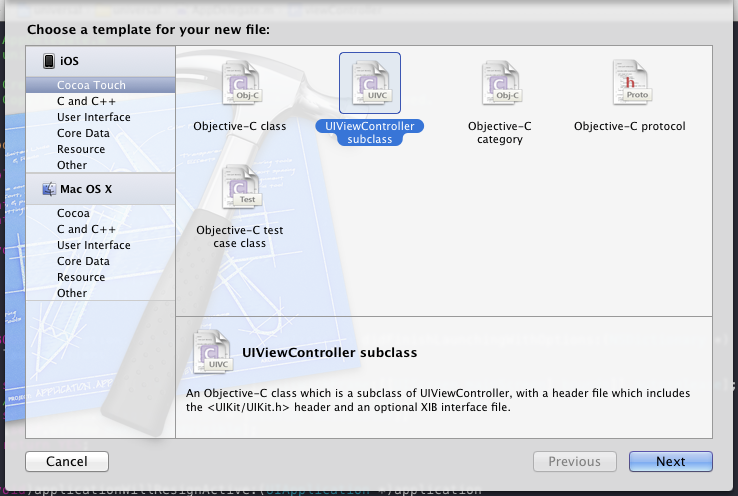Choose User Interface under iOS
Image resolution: width=738 pixels, height=496 pixels.
93,117
